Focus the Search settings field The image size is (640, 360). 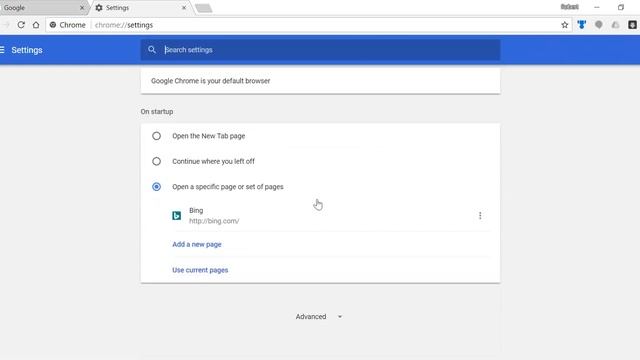coord(320,50)
